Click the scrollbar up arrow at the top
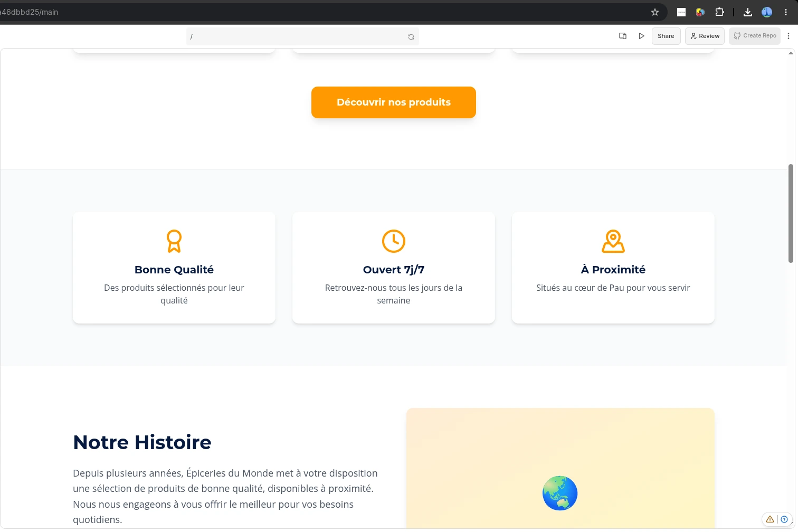798x532 pixels. coord(791,53)
